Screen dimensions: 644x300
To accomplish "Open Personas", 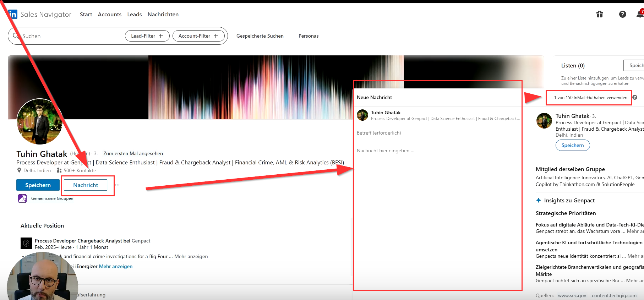I will [309, 36].
